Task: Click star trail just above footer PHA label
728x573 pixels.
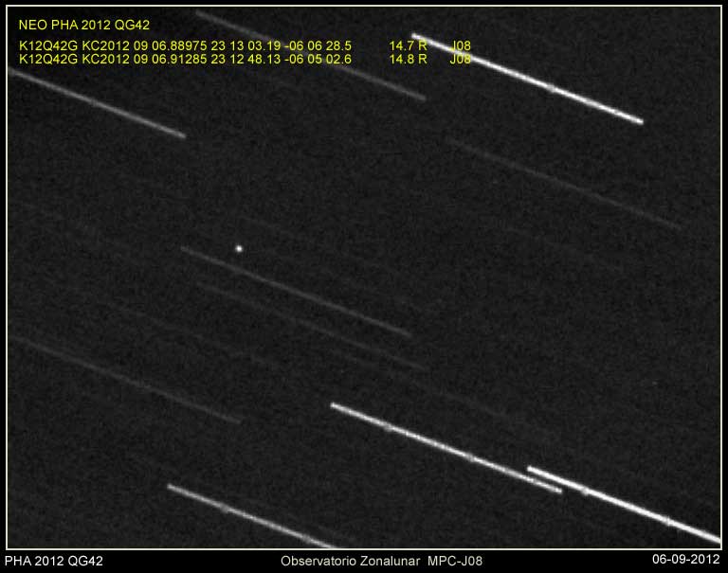Action: point(246,516)
